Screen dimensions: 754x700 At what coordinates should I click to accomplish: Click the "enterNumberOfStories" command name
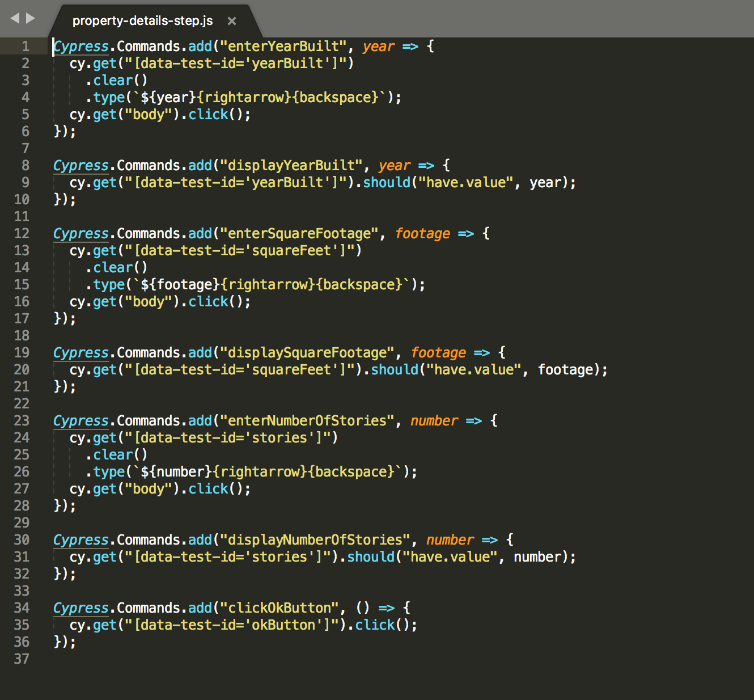[307, 421]
